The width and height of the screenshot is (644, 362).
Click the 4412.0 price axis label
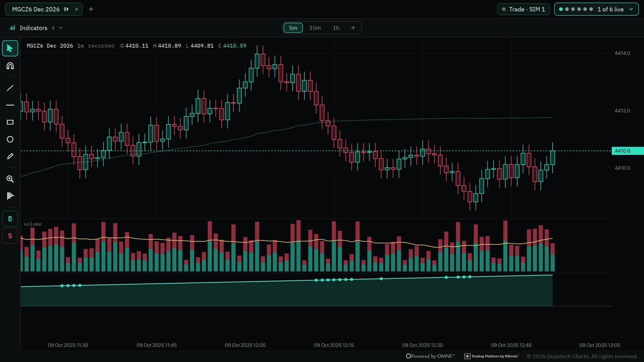pyautogui.click(x=622, y=111)
